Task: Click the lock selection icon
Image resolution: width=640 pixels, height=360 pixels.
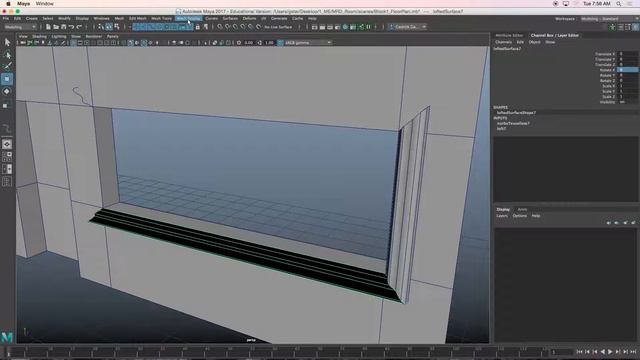Action: pos(198,27)
